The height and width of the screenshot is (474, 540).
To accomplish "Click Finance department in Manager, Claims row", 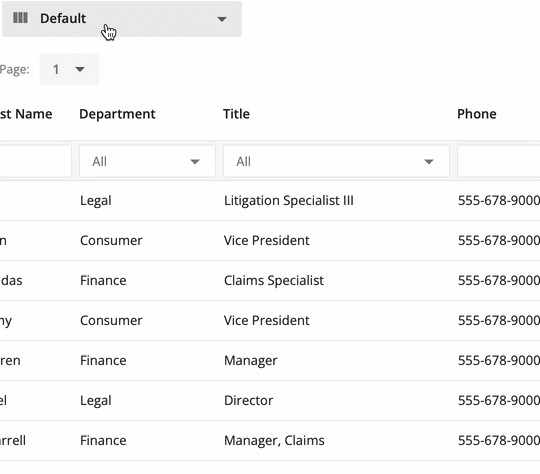I will click(x=103, y=440).
